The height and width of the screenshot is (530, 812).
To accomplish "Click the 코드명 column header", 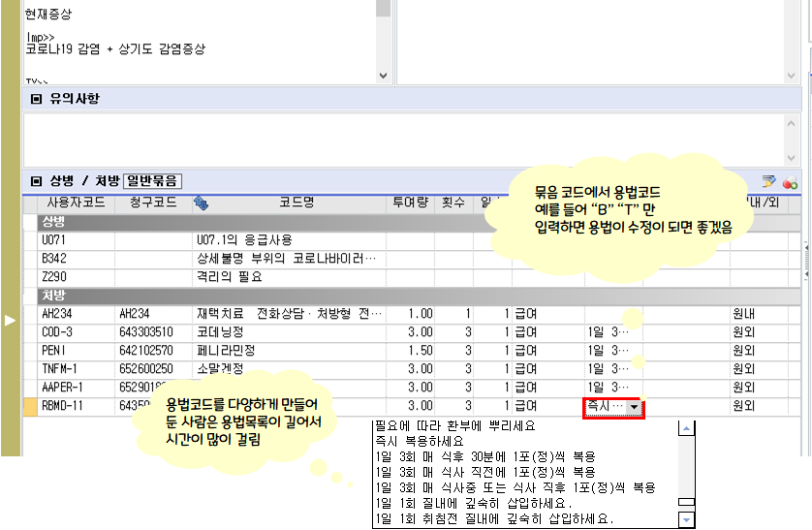I will click(297, 203).
